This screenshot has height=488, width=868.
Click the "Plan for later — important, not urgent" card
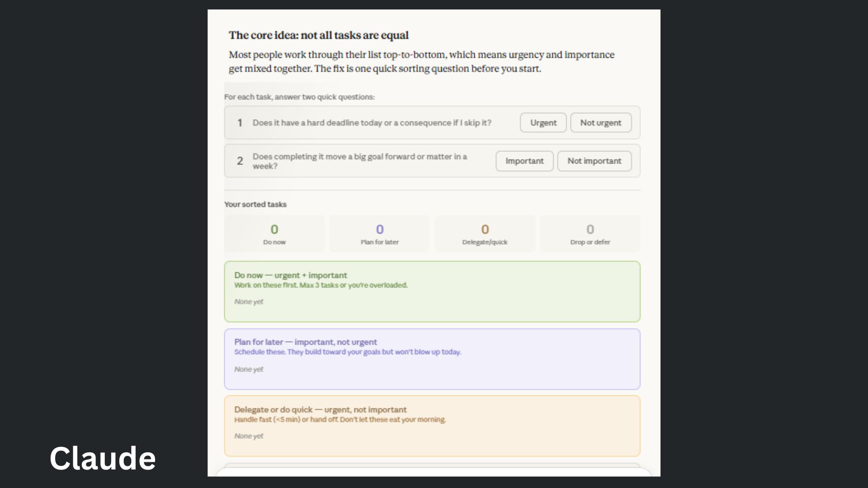click(x=432, y=359)
